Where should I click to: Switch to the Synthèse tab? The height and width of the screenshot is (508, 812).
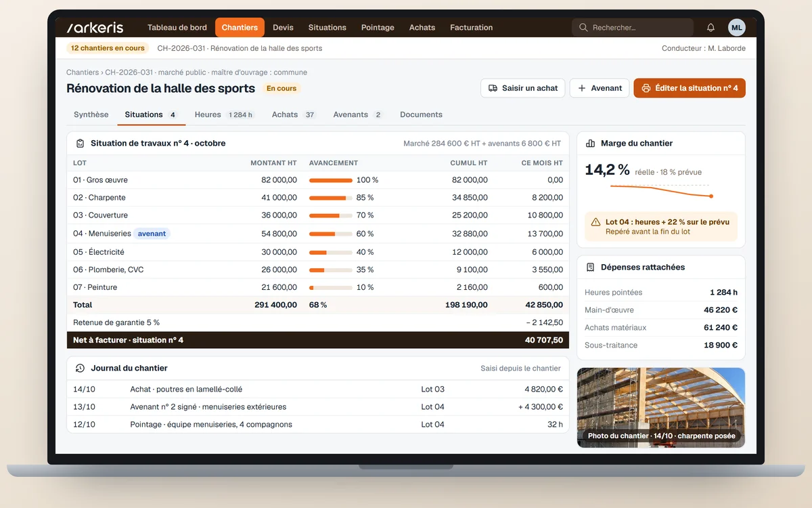pyautogui.click(x=91, y=115)
